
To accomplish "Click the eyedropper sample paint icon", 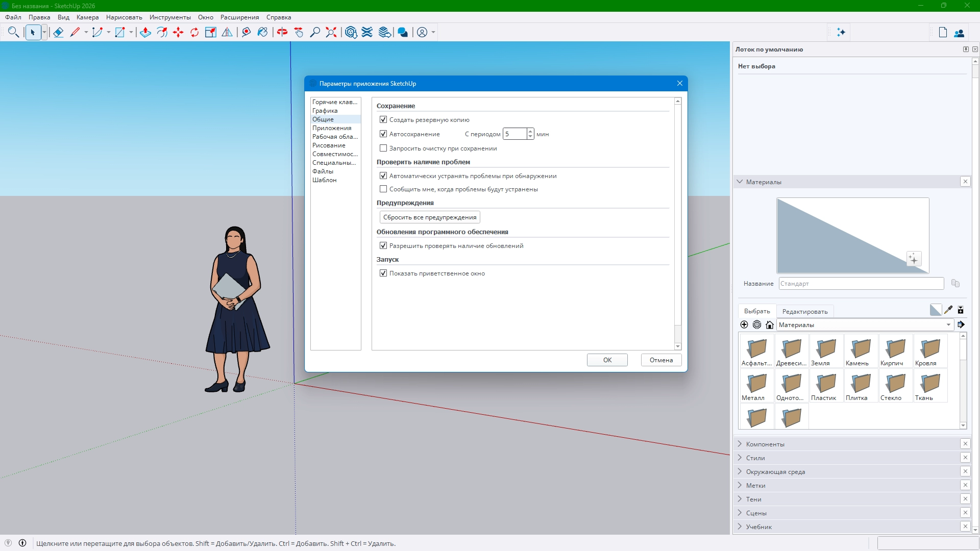I will tap(948, 310).
